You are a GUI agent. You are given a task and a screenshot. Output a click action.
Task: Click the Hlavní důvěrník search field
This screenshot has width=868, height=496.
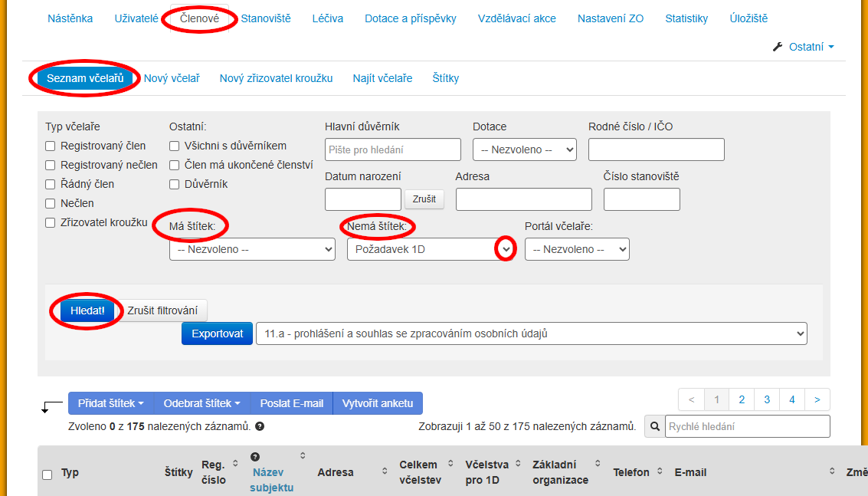pos(392,149)
